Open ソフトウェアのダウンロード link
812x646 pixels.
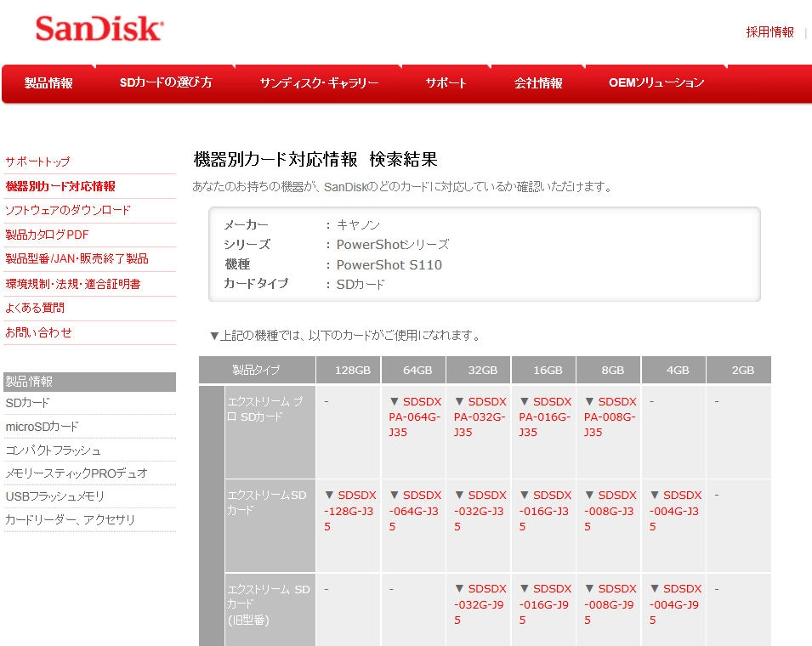[x=68, y=210]
